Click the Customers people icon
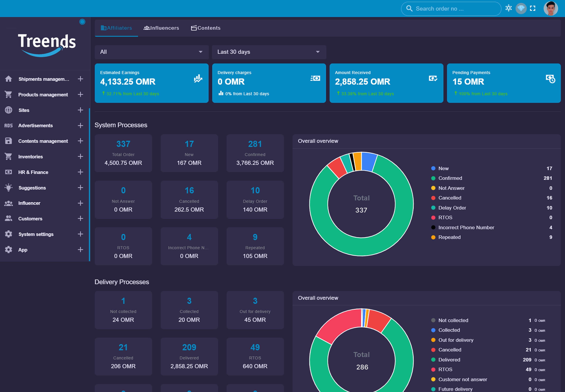The width and height of the screenshot is (565, 392). [x=9, y=218]
